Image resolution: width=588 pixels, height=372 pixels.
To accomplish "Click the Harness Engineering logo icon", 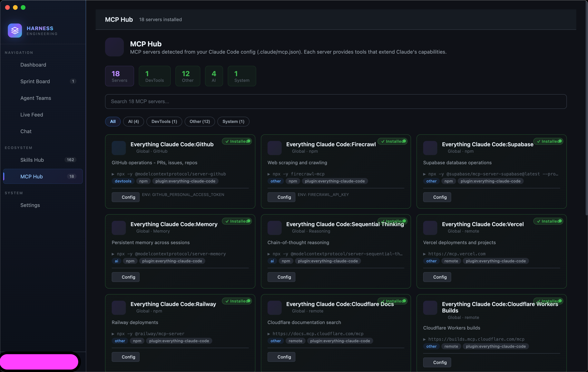I will click(15, 31).
